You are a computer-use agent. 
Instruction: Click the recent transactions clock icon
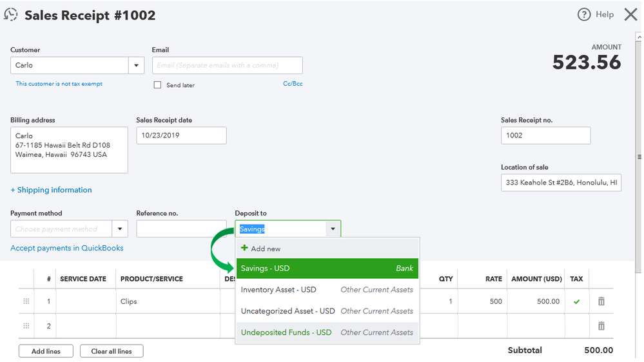click(11, 14)
